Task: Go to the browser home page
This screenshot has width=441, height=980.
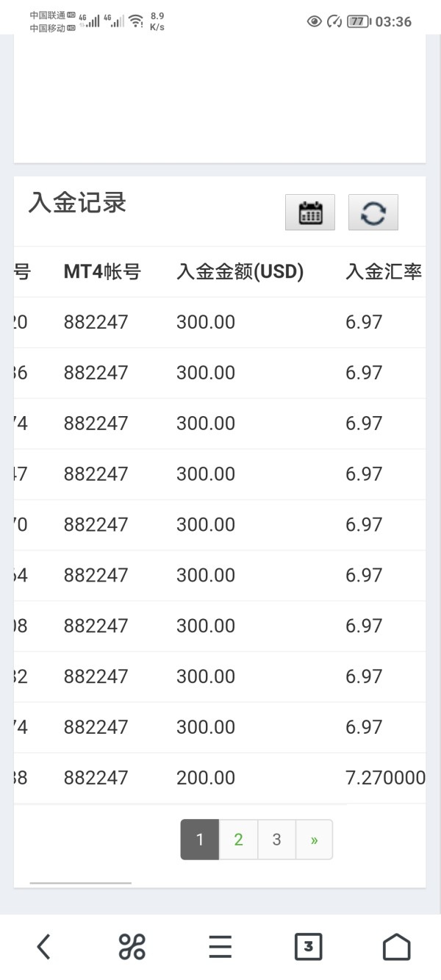Action: click(x=396, y=946)
